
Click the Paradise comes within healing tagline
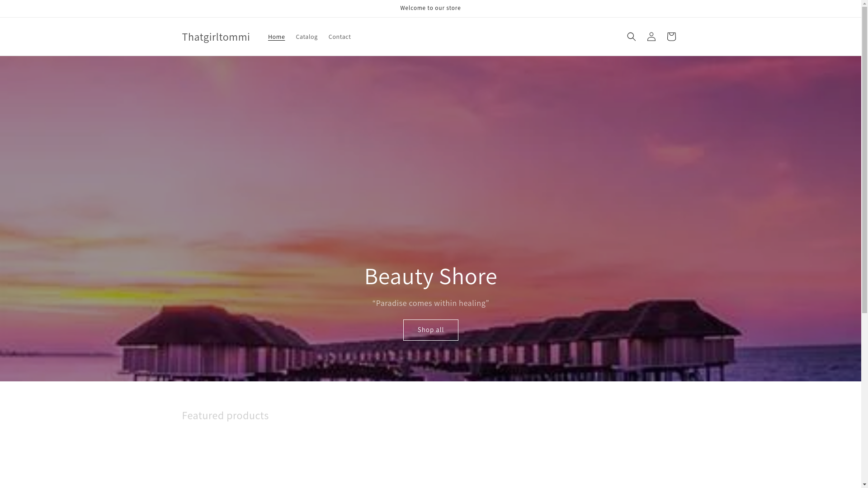tap(430, 303)
